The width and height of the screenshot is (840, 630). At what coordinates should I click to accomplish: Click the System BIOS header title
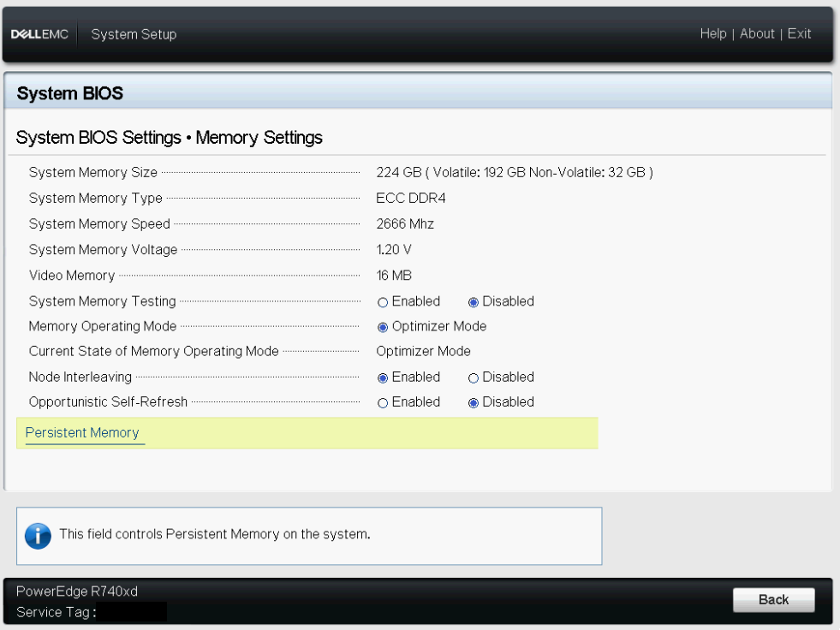point(70,94)
